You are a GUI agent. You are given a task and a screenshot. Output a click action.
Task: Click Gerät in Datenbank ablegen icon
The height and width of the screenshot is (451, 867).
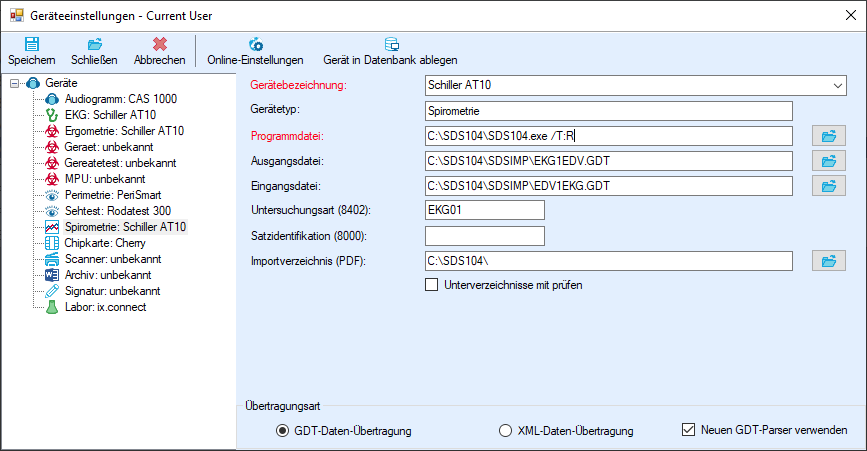coord(391,44)
